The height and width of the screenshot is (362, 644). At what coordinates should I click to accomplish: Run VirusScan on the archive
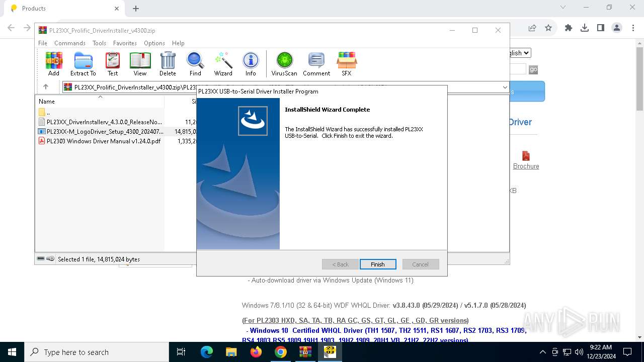point(284,64)
